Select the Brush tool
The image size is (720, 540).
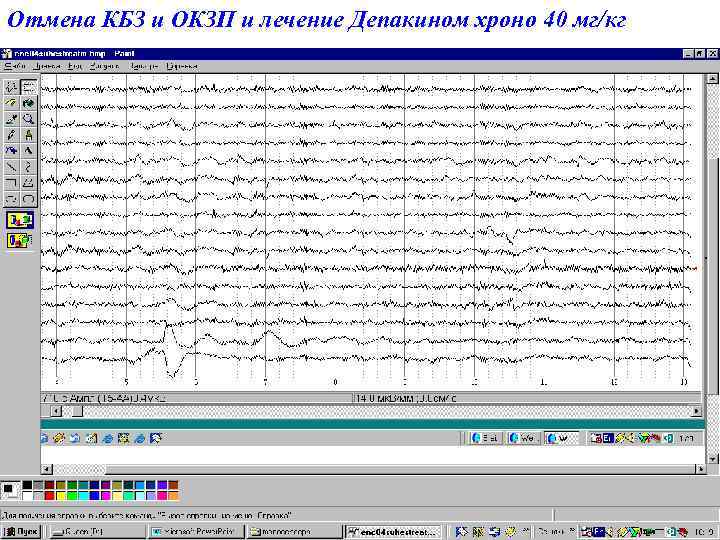pos(28,135)
